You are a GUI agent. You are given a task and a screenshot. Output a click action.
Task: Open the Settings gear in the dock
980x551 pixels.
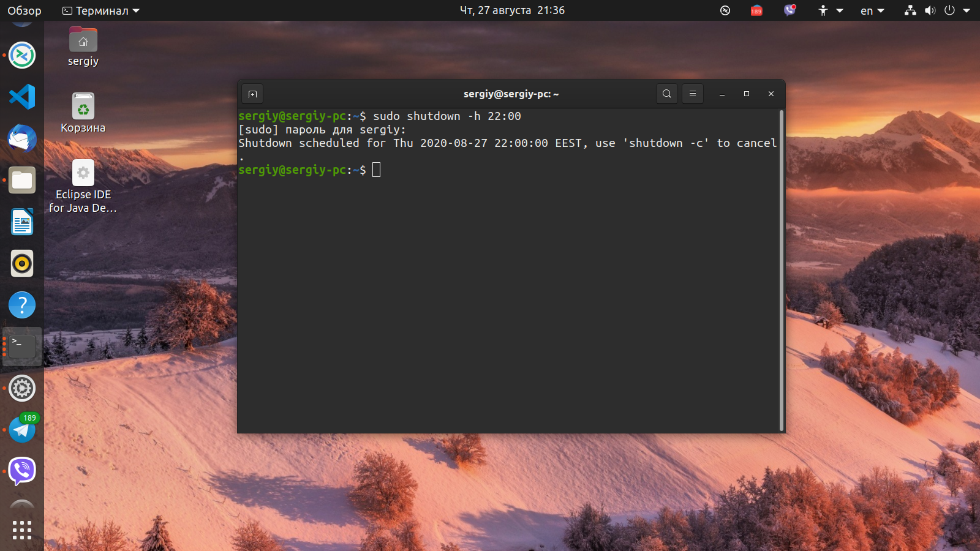click(22, 388)
